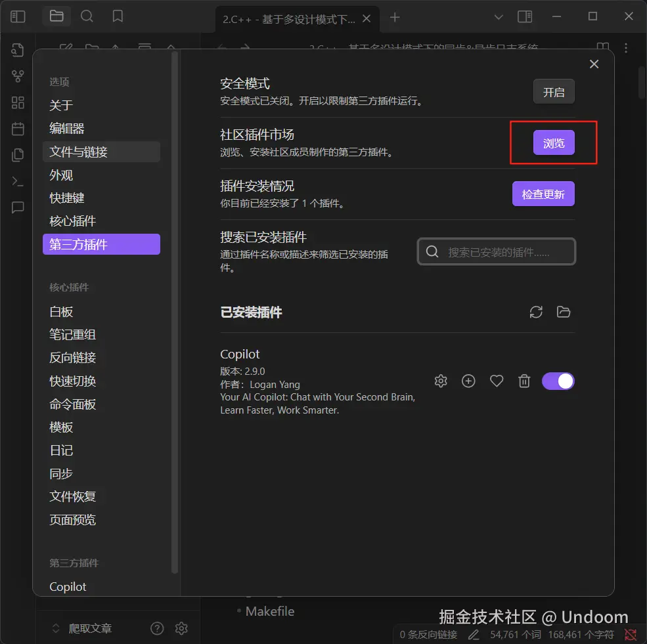Open Copilot chat bubble icon
The image size is (647, 644).
18,207
